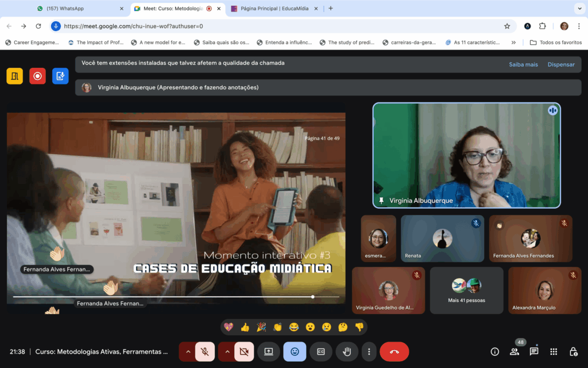This screenshot has height=368, width=588.
Task: Show the participants list with 48 people
Action: [x=514, y=351]
